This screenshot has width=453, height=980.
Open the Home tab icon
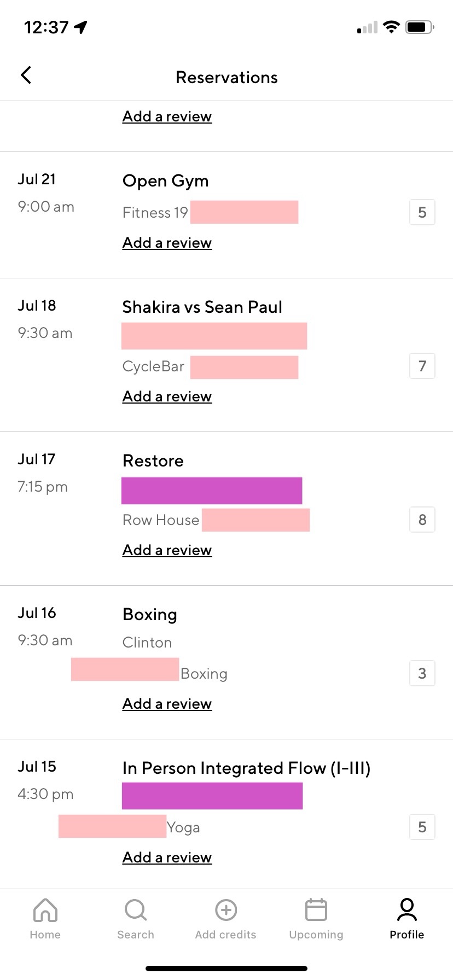tap(45, 910)
